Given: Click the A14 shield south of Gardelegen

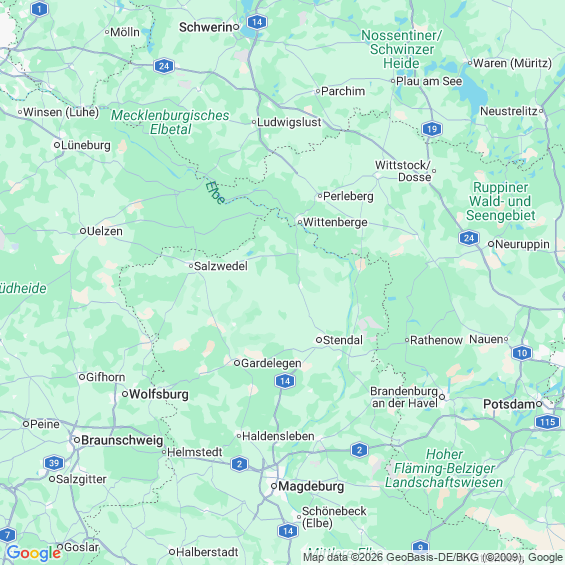Looking at the screenshot, I should (285, 381).
